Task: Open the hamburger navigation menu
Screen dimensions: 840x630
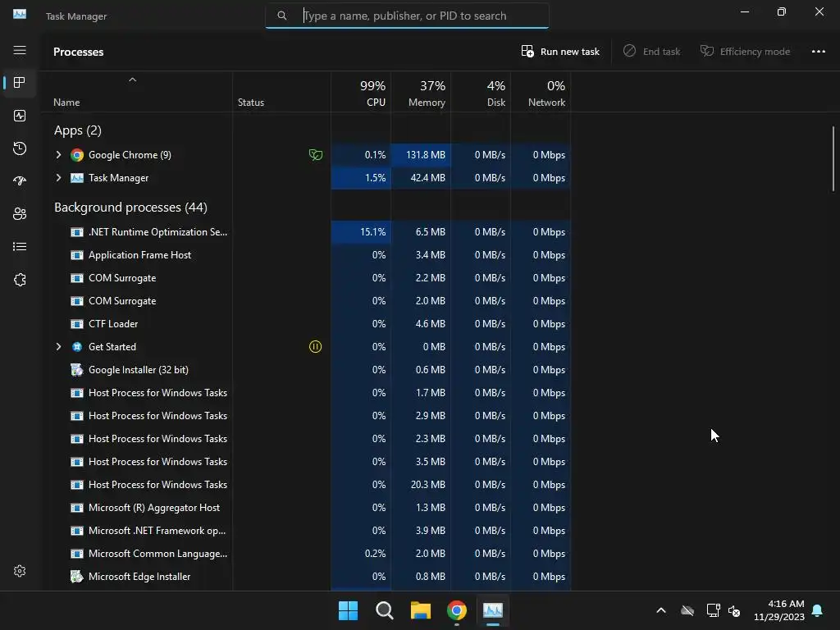Action: [20, 50]
